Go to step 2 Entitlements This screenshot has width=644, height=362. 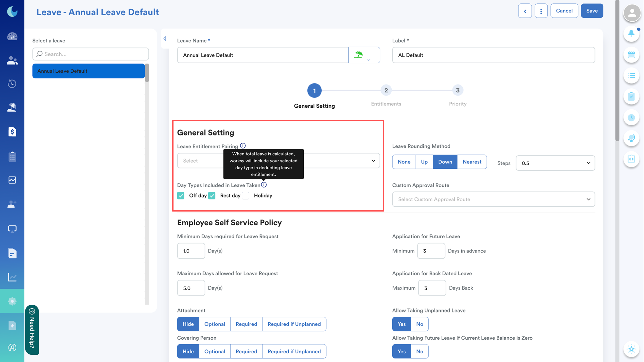[x=386, y=90]
